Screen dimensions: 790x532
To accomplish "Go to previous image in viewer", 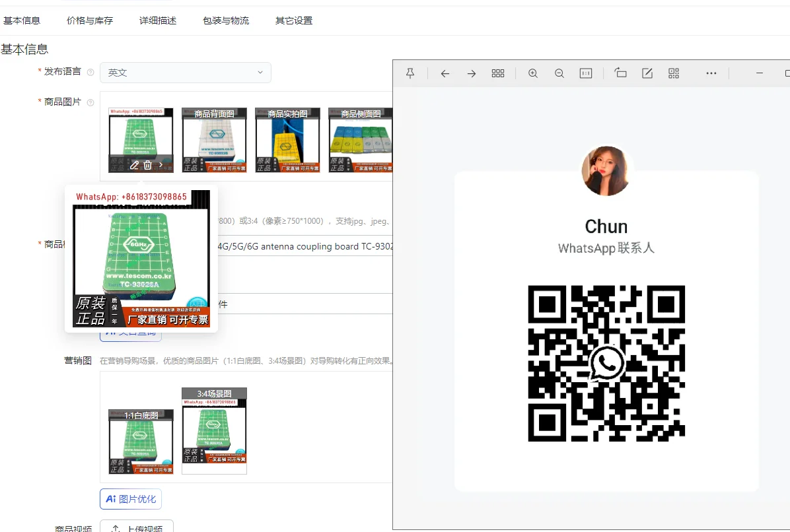I will coord(445,73).
